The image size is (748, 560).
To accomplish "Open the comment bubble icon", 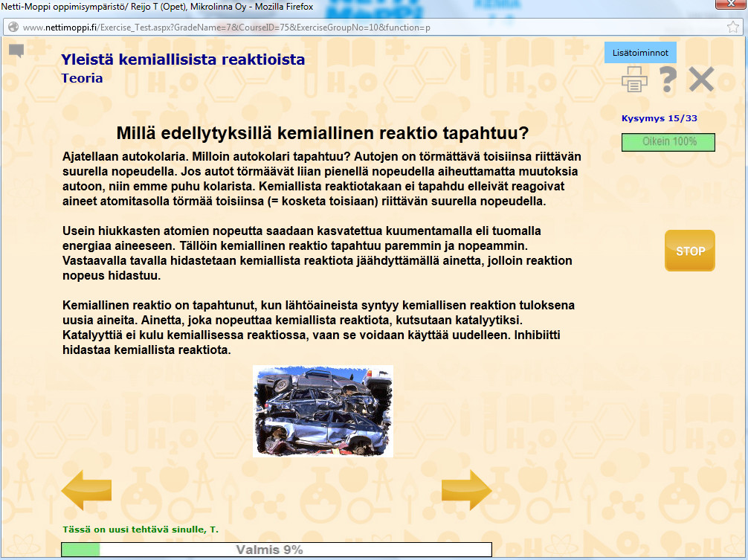I will click(16, 50).
